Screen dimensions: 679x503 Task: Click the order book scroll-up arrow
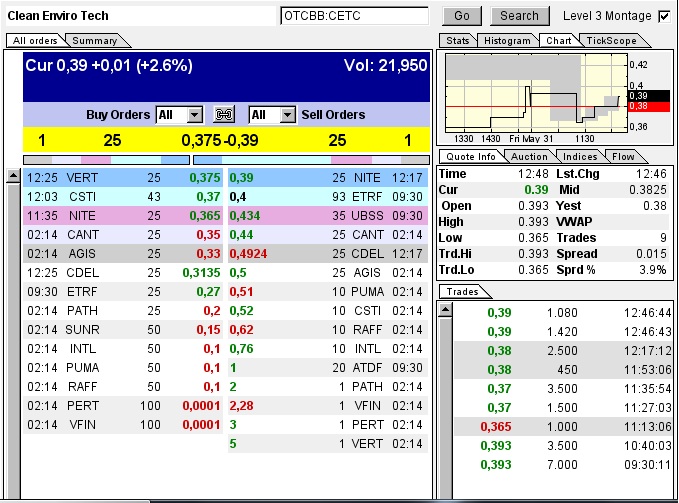(x=13, y=176)
